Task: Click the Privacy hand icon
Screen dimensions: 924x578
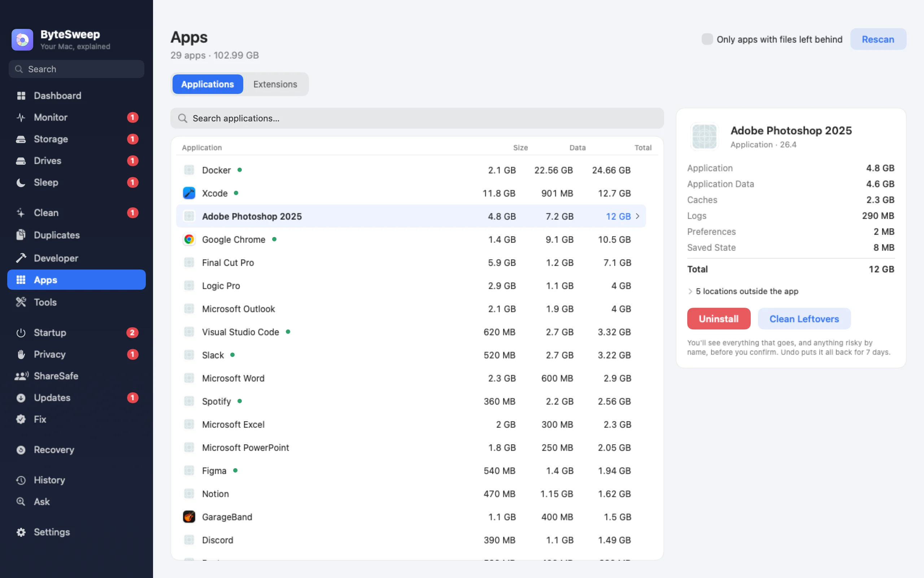Action: tap(21, 354)
